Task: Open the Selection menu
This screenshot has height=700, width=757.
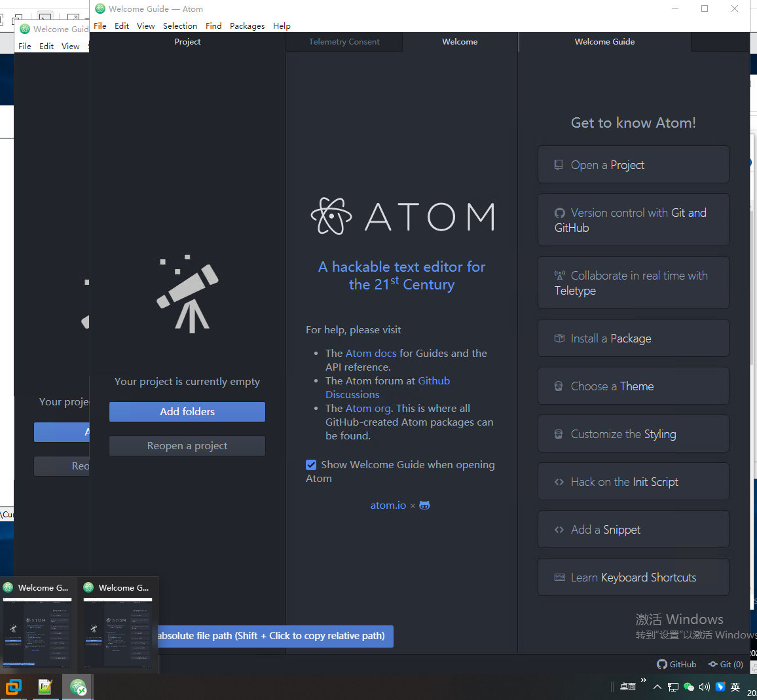Action: click(x=179, y=26)
